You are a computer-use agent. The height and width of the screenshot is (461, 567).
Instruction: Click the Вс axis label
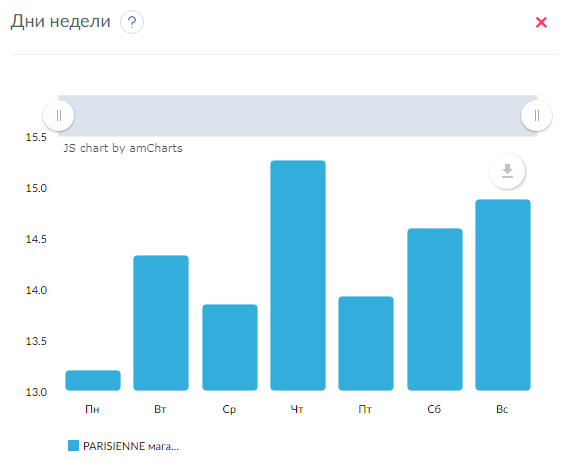pos(502,409)
